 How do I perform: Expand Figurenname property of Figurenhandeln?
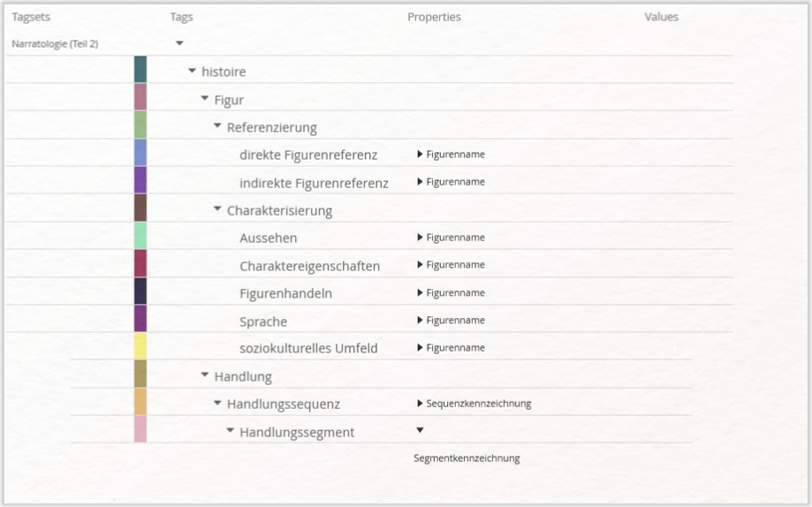click(420, 292)
